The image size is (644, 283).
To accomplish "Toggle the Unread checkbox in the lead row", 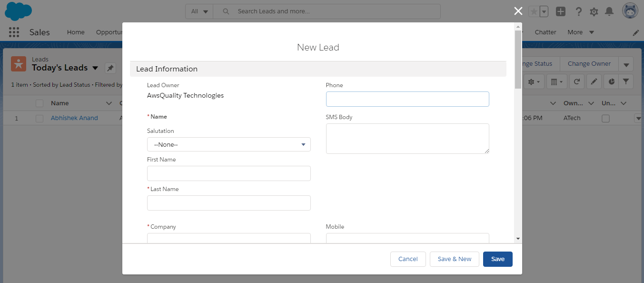I will [x=605, y=118].
